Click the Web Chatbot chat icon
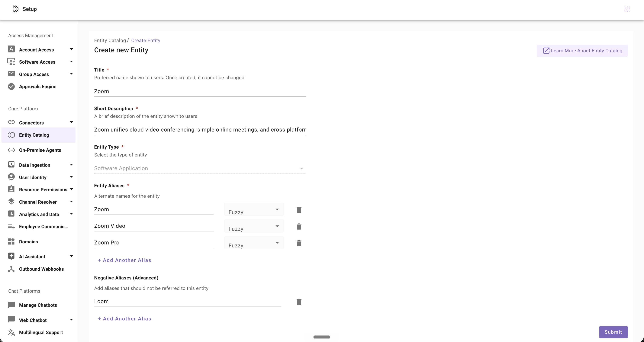This screenshot has width=644, height=342. (11, 319)
